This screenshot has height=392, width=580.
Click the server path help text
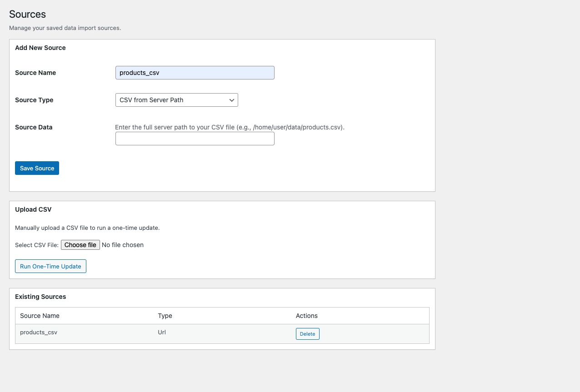(x=230, y=127)
